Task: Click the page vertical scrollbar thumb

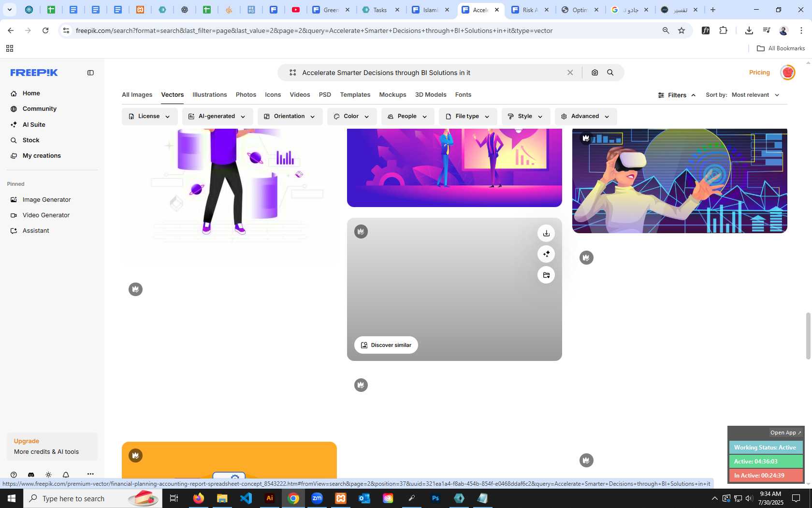Action: pyautogui.click(x=808, y=336)
